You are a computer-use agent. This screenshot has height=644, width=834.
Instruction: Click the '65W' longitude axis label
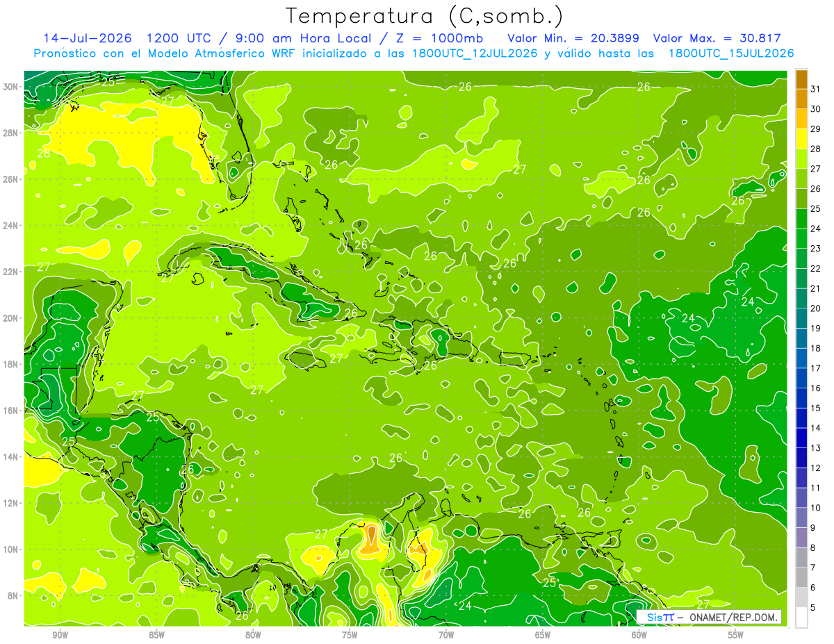click(543, 635)
